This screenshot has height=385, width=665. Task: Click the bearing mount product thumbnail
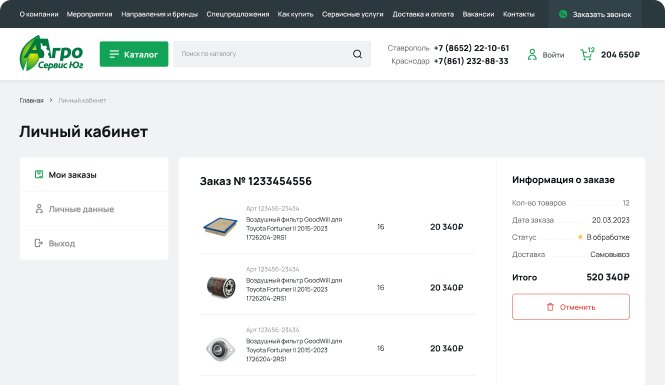tap(220, 349)
